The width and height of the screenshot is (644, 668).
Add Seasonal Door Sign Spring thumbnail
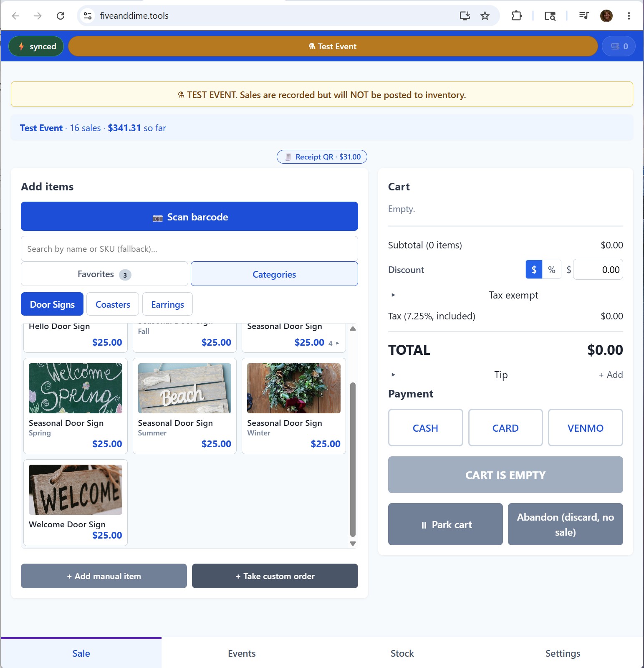[76, 388]
